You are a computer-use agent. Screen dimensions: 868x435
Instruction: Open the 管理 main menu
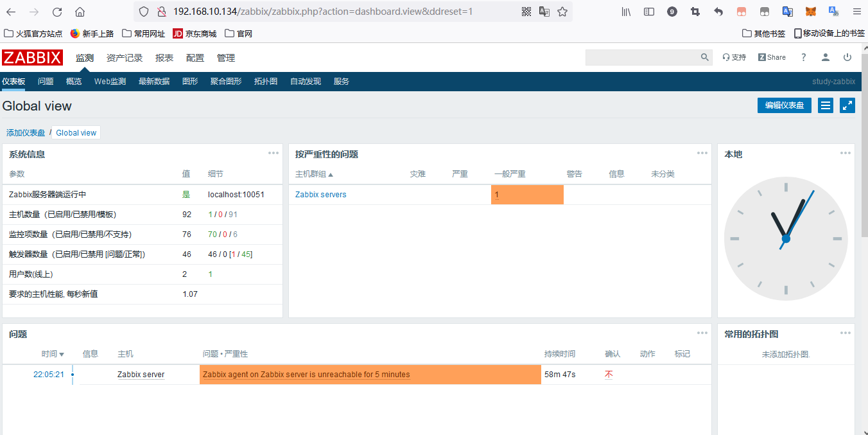click(x=226, y=58)
